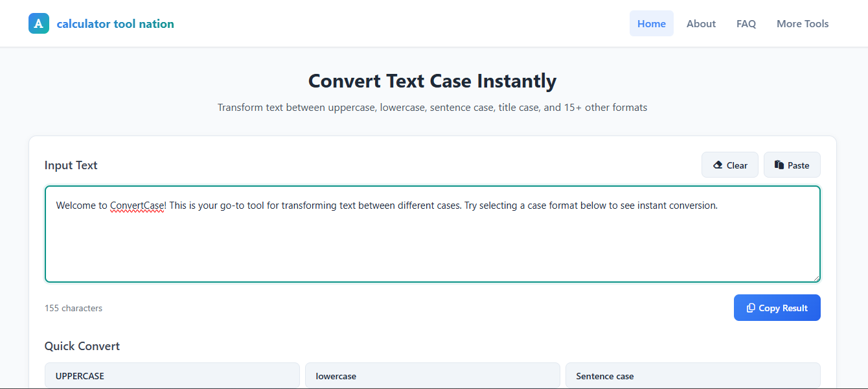Click the "calculator tool nation" brand link

pos(115,23)
